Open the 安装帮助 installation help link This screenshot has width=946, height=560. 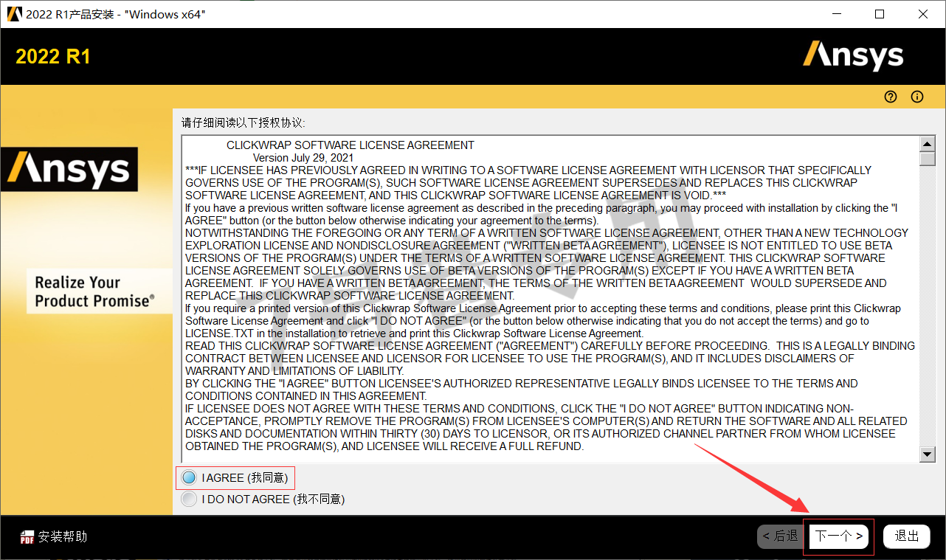pyautogui.click(x=63, y=536)
